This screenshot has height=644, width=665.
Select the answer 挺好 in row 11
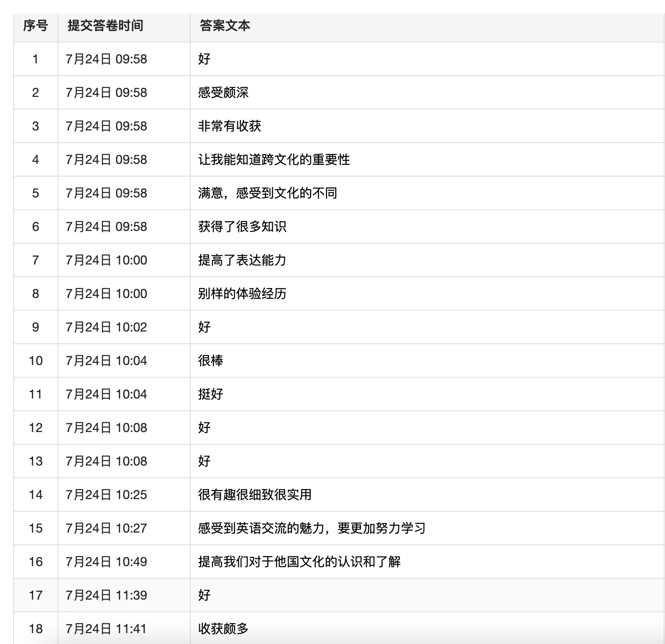[x=211, y=394]
